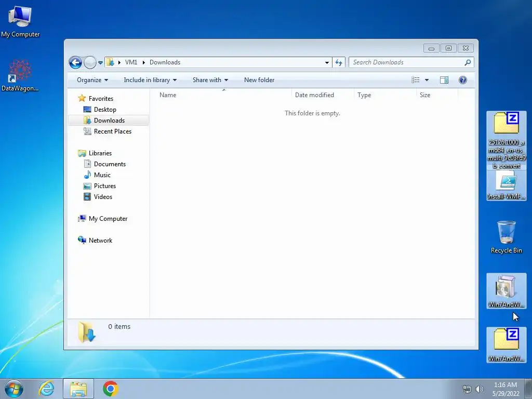The image size is (532, 399).
Task: Select the 25126.1000 convert zip folder icon
Action: (506, 140)
